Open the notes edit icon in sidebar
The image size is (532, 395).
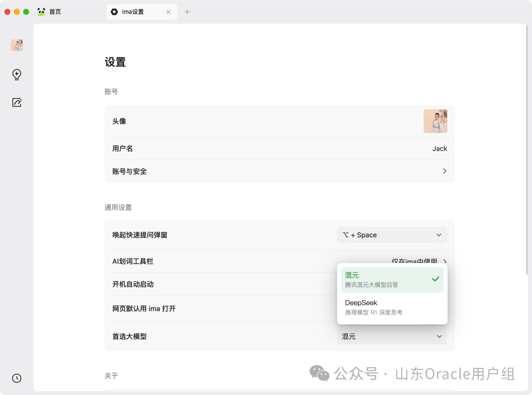pyautogui.click(x=17, y=102)
